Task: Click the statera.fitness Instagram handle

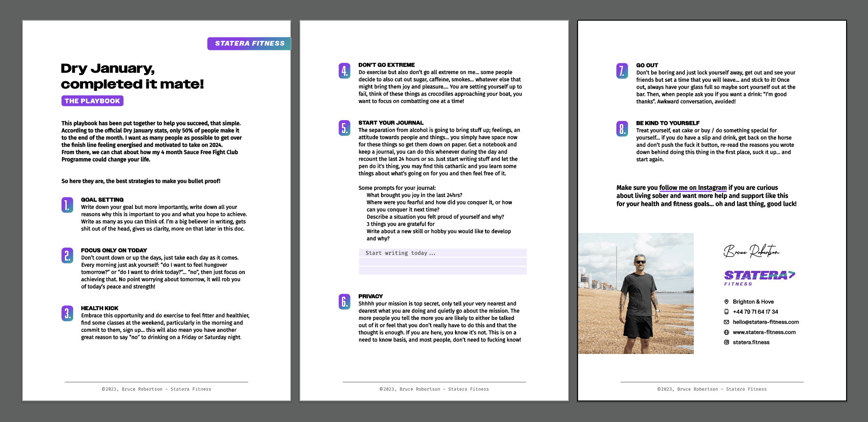Action: [x=751, y=342]
